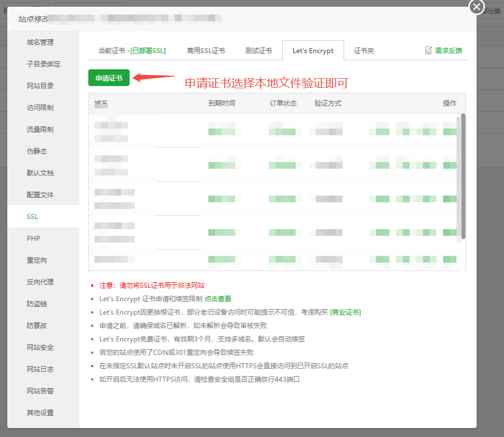Show the 反向代理 settings
Screen dimensions: 504x437
tap(40, 282)
